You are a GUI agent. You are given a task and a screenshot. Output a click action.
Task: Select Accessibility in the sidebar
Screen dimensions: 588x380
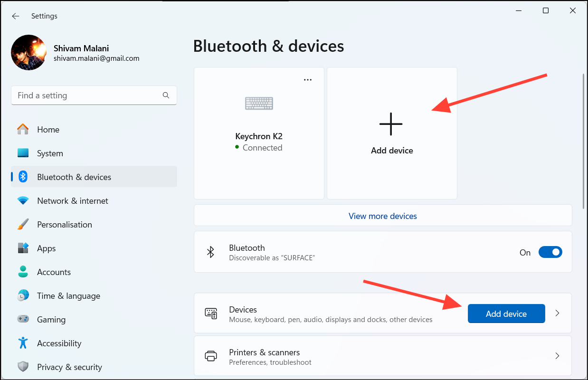click(94, 343)
